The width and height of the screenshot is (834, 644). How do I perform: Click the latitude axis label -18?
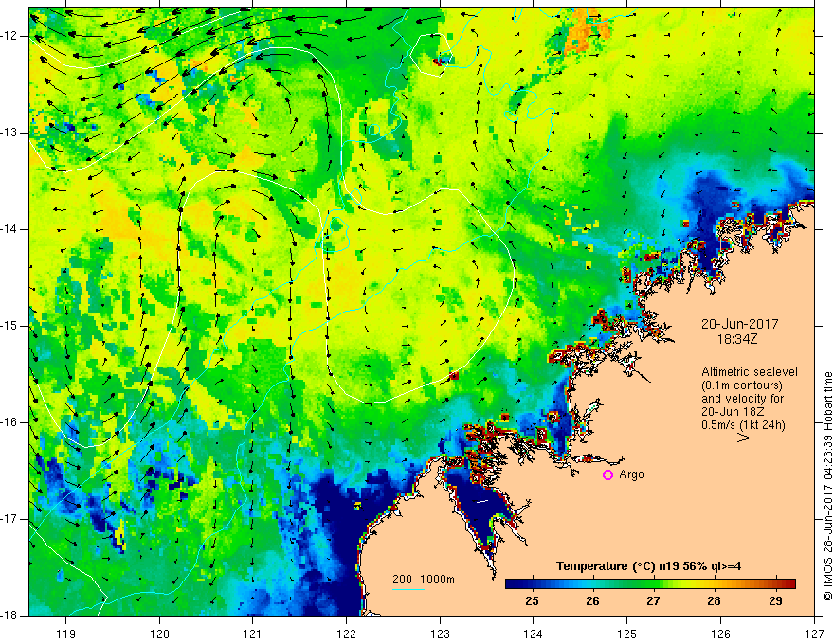click(9, 616)
